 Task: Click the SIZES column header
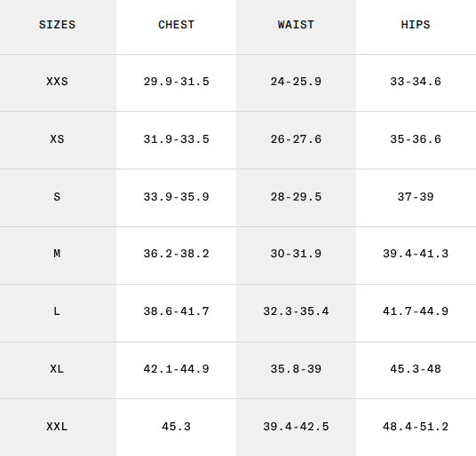pos(57,25)
